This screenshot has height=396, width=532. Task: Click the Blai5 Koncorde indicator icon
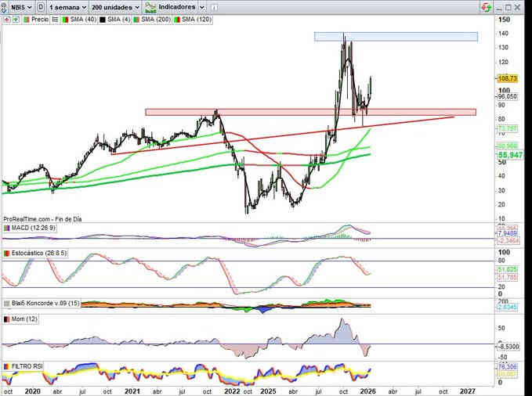[x=6, y=304]
